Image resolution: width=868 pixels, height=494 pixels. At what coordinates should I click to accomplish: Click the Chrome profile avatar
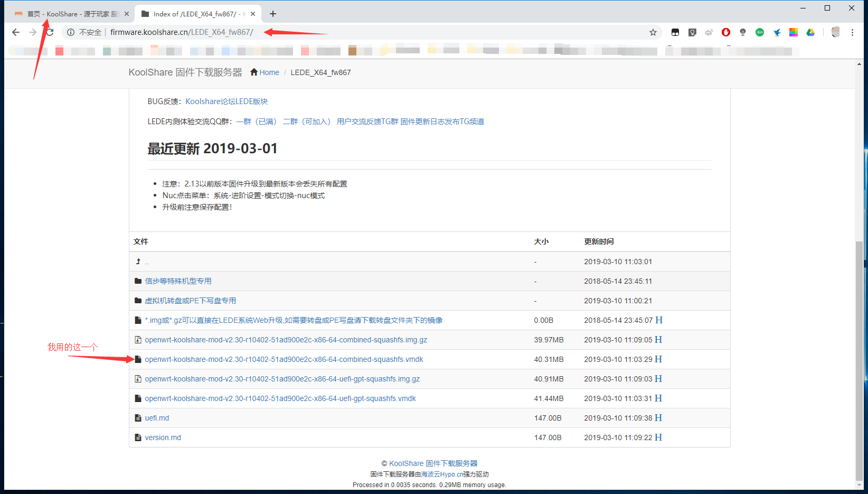click(x=835, y=32)
